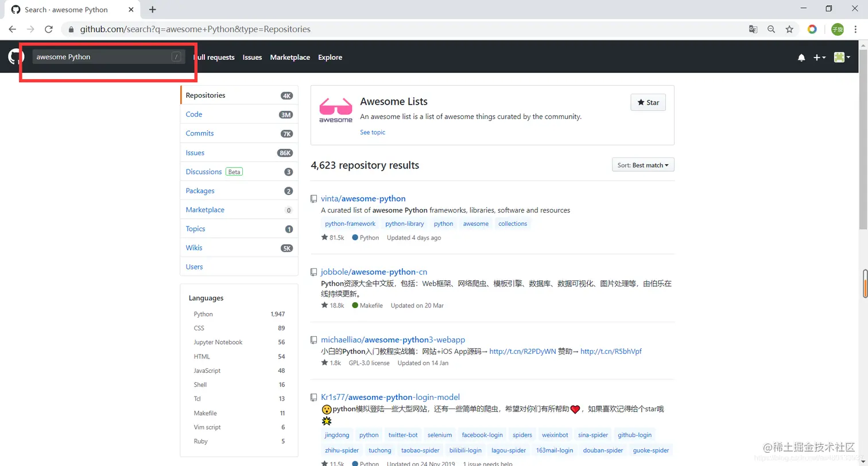Reload the page
This screenshot has width=868, height=466.
pos(49,29)
